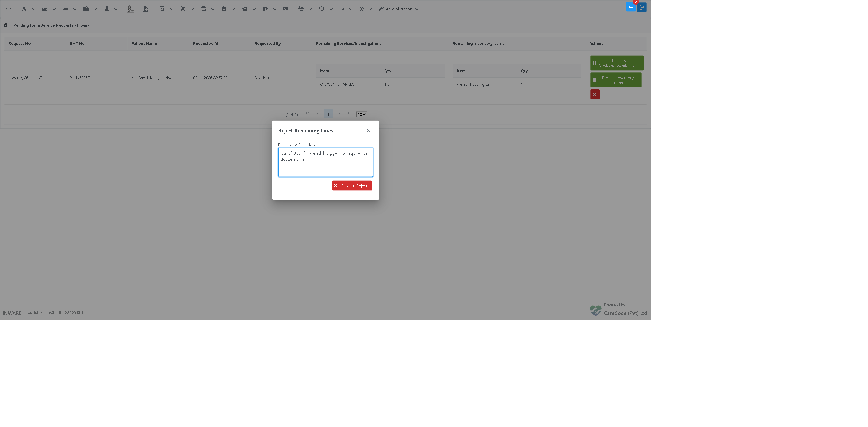Click the courier person icon
The image size is (868, 427).
130,9
